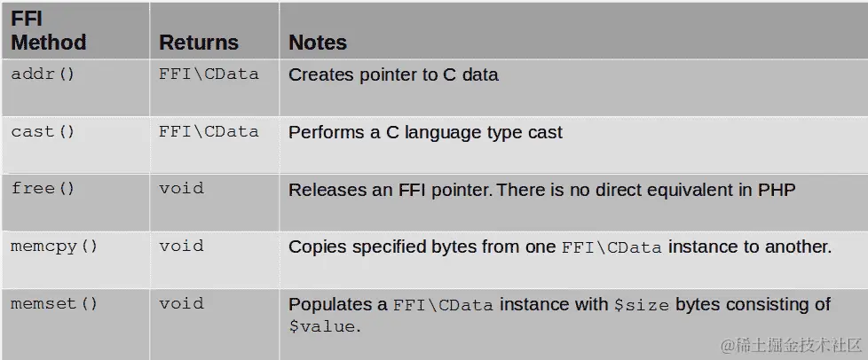868x360 pixels.
Task: Click the "Returns" column header
Action: point(199,43)
